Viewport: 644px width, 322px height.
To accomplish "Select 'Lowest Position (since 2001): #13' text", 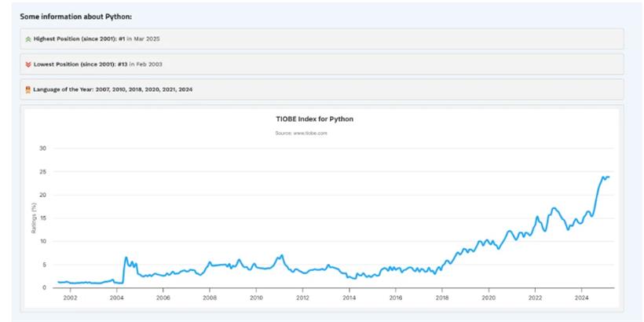I will (x=80, y=64).
